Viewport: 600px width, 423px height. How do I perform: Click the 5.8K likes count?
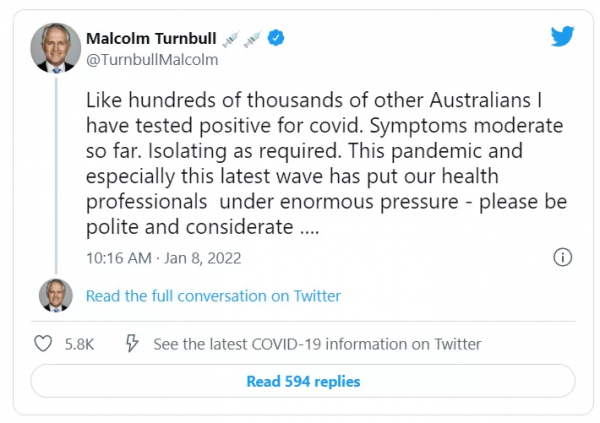click(x=79, y=344)
